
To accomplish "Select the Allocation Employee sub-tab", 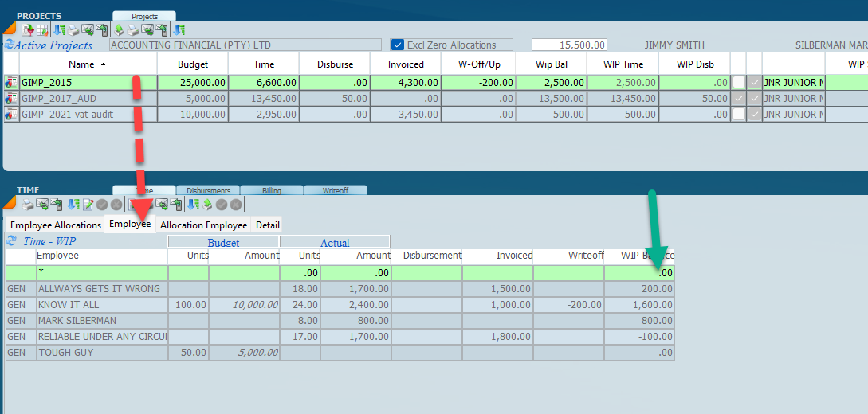I will point(203,225).
